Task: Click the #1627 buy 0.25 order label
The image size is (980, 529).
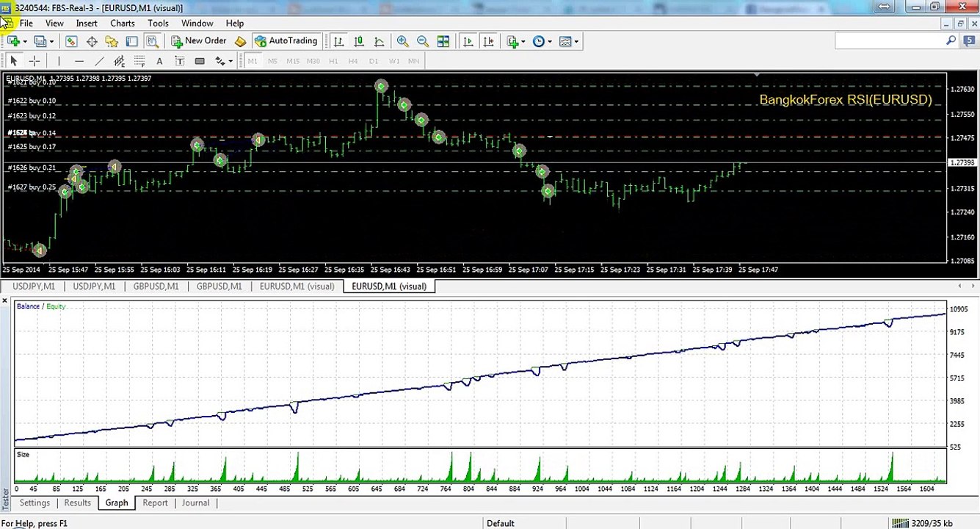Action: pos(32,187)
